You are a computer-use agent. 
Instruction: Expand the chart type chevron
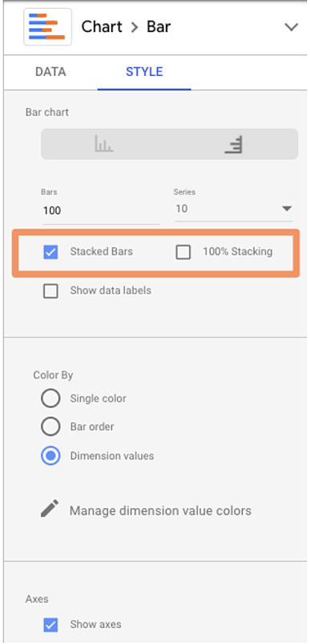click(292, 27)
